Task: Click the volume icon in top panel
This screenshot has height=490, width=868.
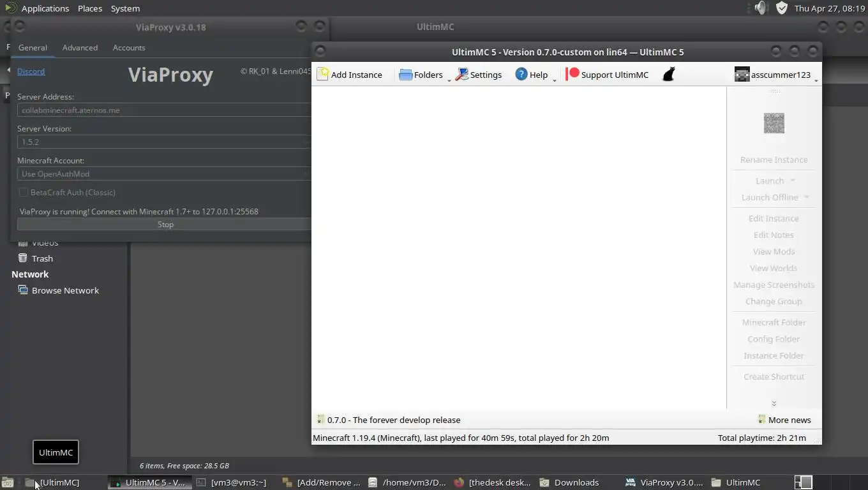Action: pyautogui.click(x=760, y=8)
